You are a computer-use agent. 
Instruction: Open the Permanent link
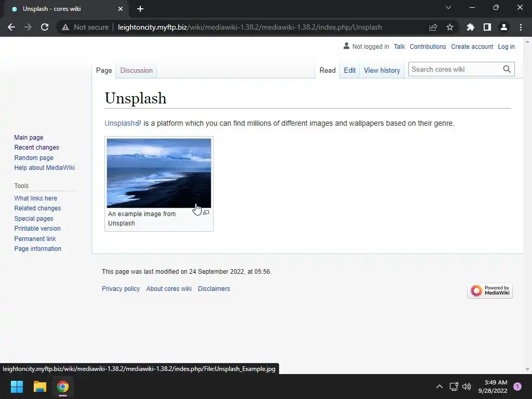35,238
